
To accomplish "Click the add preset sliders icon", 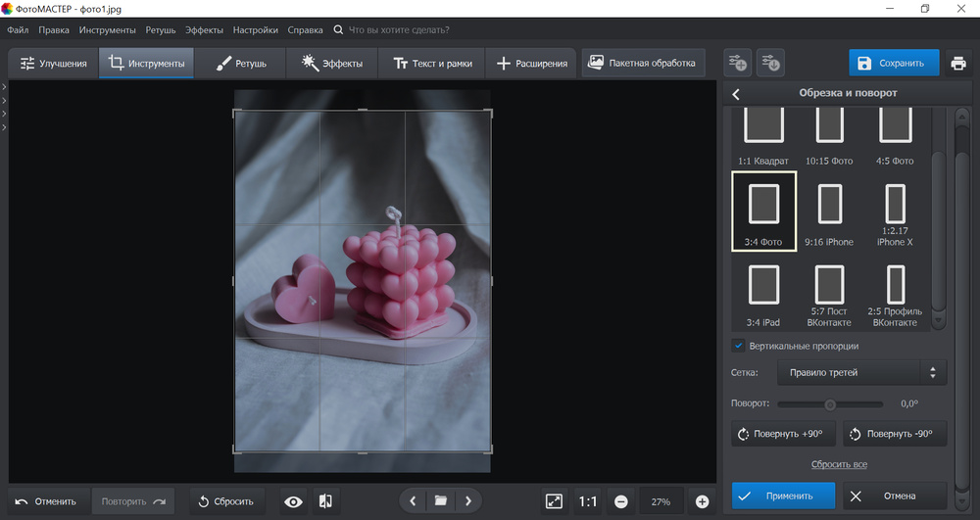I will pos(737,64).
